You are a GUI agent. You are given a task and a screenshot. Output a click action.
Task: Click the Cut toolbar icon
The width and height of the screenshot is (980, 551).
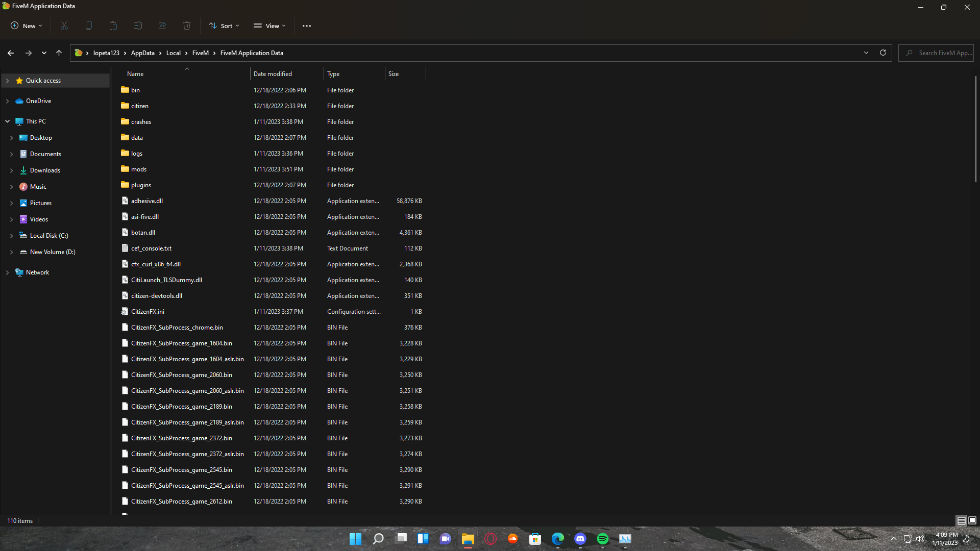pyautogui.click(x=64, y=26)
